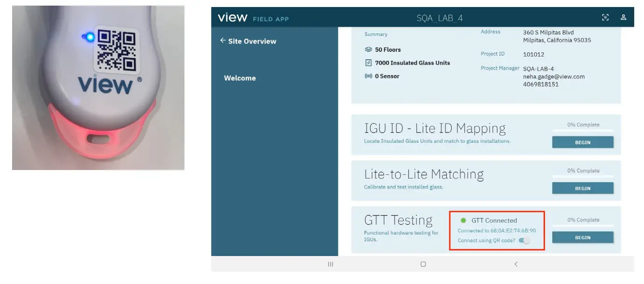The height and width of the screenshot is (284, 644).
Task: Click the floors stack icon
Action: coord(368,50)
